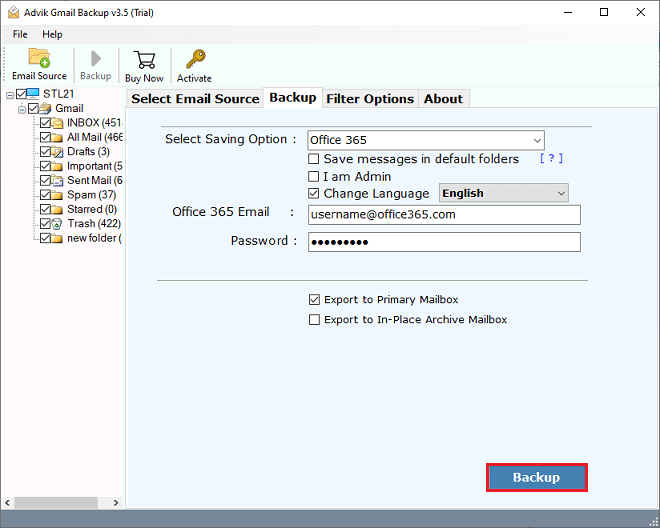Viewport: 660px width, 528px height.
Task: Uncheck the STL21 root checkbox
Action: point(21,94)
